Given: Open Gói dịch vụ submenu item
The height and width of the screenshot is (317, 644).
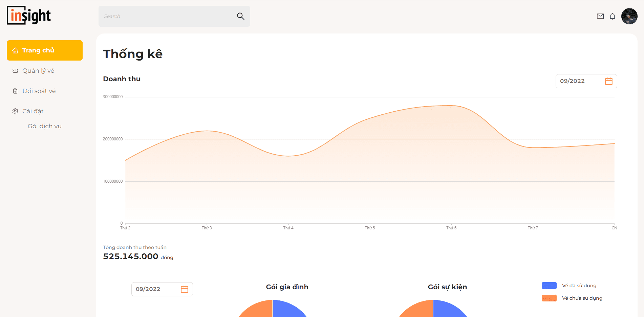Looking at the screenshot, I should point(45,126).
